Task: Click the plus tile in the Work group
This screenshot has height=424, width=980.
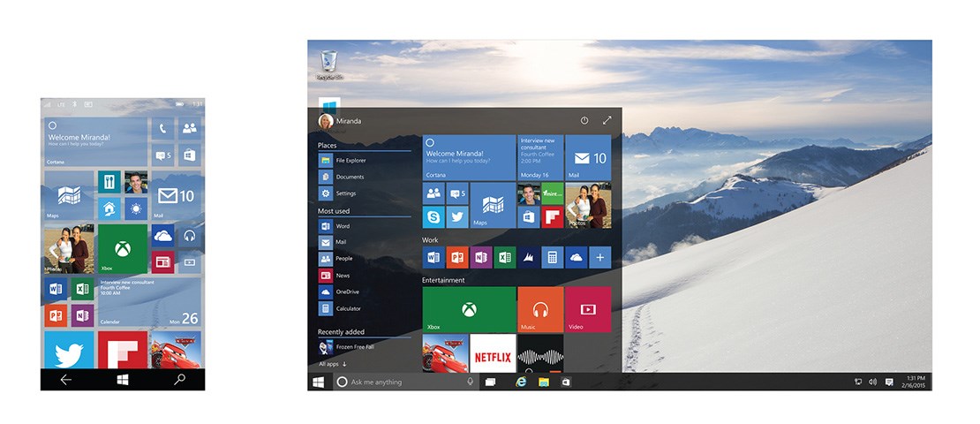Action: (600, 257)
